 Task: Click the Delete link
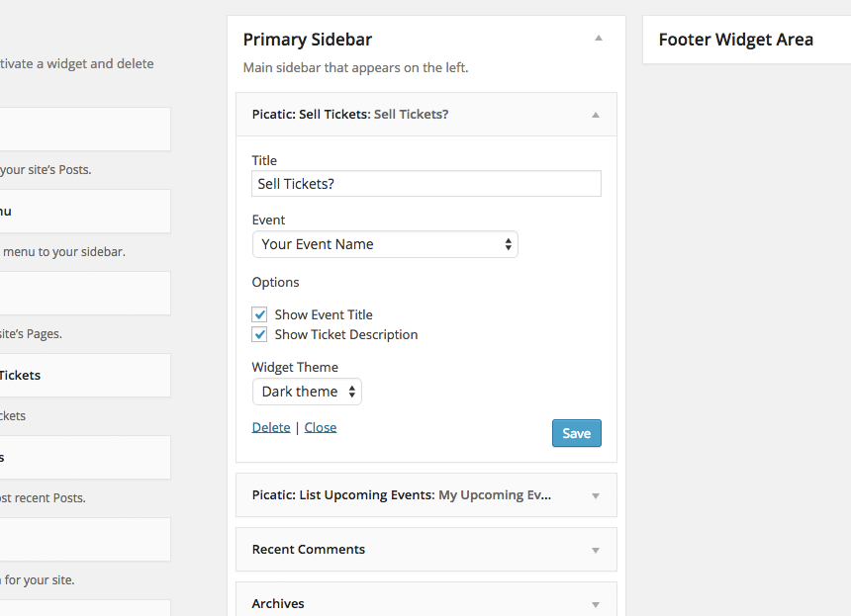[x=271, y=427]
